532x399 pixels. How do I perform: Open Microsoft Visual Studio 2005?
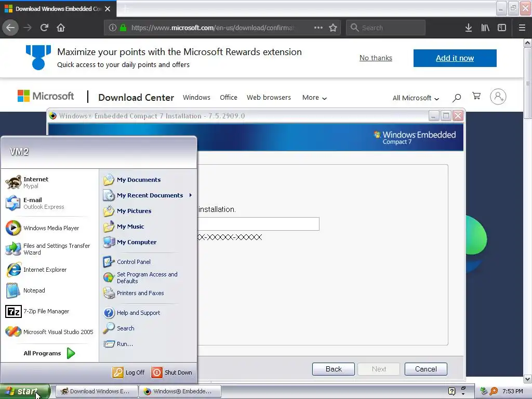(x=49, y=332)
